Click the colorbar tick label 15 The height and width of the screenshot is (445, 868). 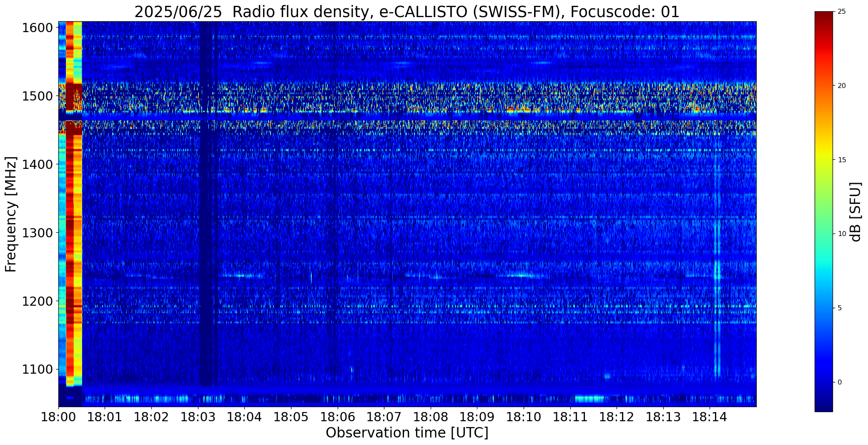point(842,160)
